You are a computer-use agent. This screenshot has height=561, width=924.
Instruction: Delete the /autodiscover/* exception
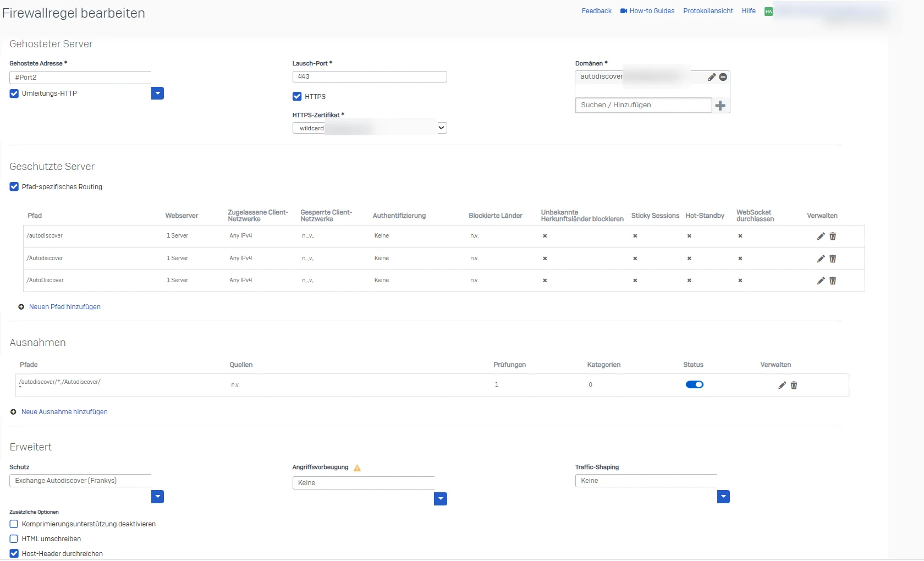794,385
